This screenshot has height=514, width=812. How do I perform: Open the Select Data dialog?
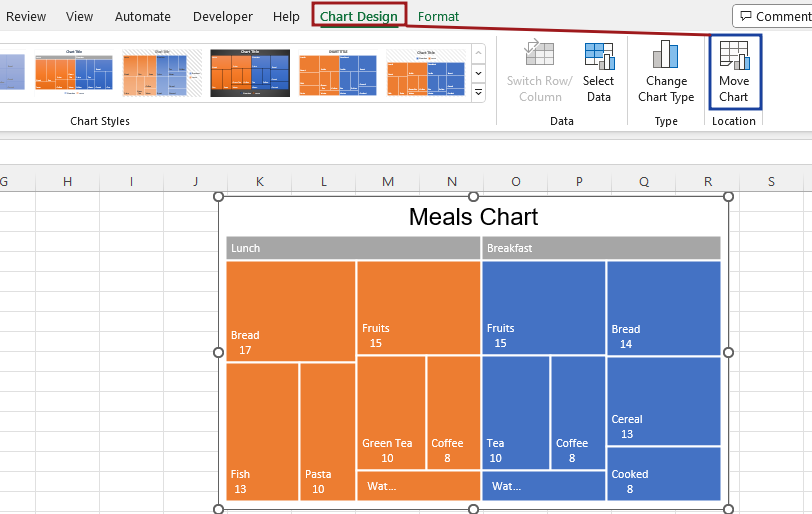coord(599,72)
